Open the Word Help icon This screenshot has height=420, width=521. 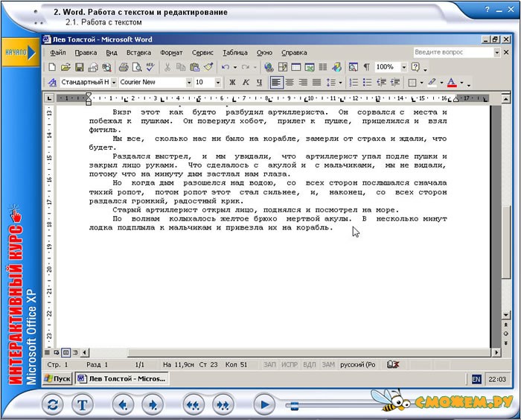tap(415, 67)
